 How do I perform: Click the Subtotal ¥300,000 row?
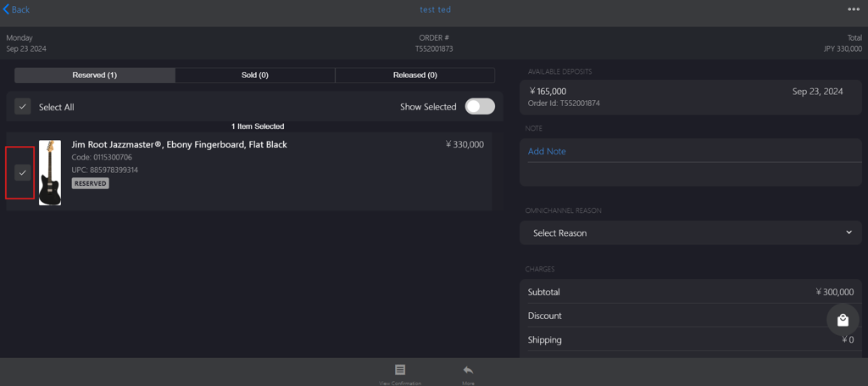coord(690,292)
